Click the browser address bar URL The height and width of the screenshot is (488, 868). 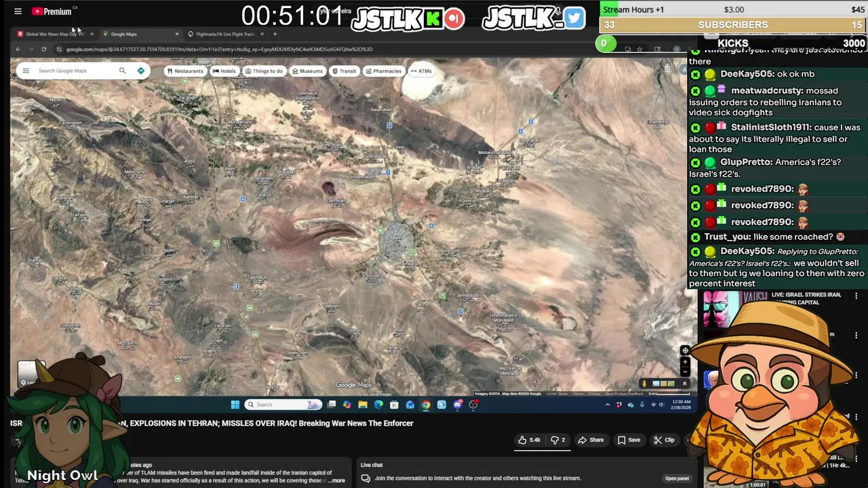[219, 49]
